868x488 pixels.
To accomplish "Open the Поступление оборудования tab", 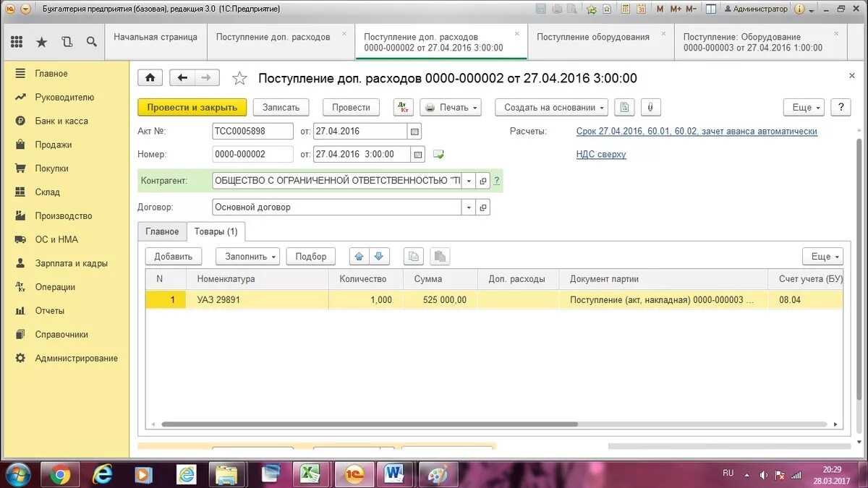I will click(x=597, y=36).
